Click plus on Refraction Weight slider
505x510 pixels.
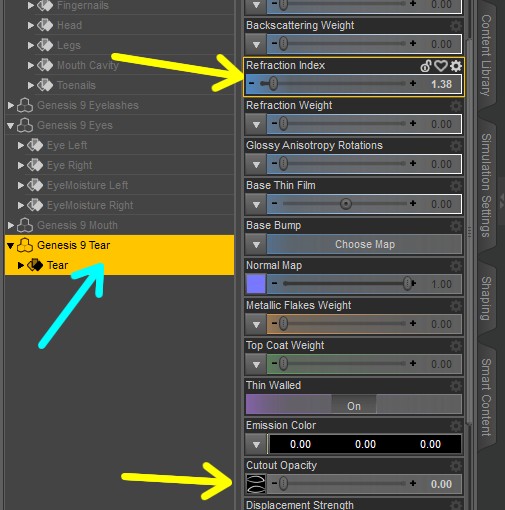pyautogui.click(x=413, y=124)
